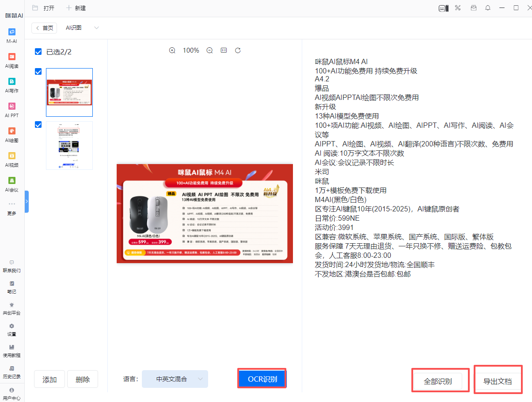
Task: Click 打开 in the top menu
Action: point(44,8)
